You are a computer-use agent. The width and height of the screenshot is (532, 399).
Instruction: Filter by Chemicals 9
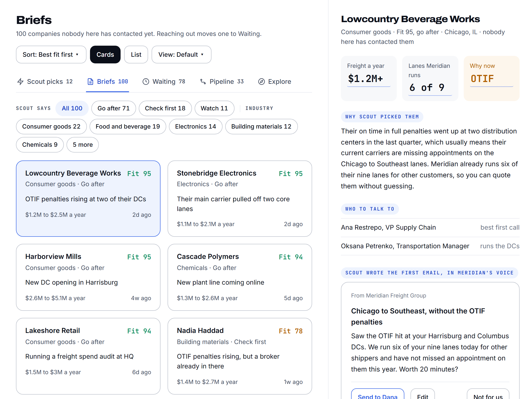click(x=40, y=145)
